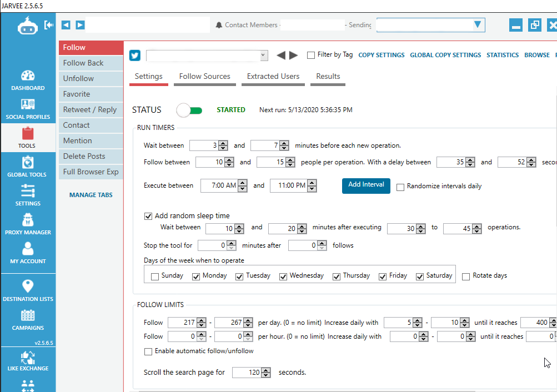The height and width of the screenshot is (392, 557).
Task: Adjust Wait between maximum 7 spinner
Action: pos(284,145)
